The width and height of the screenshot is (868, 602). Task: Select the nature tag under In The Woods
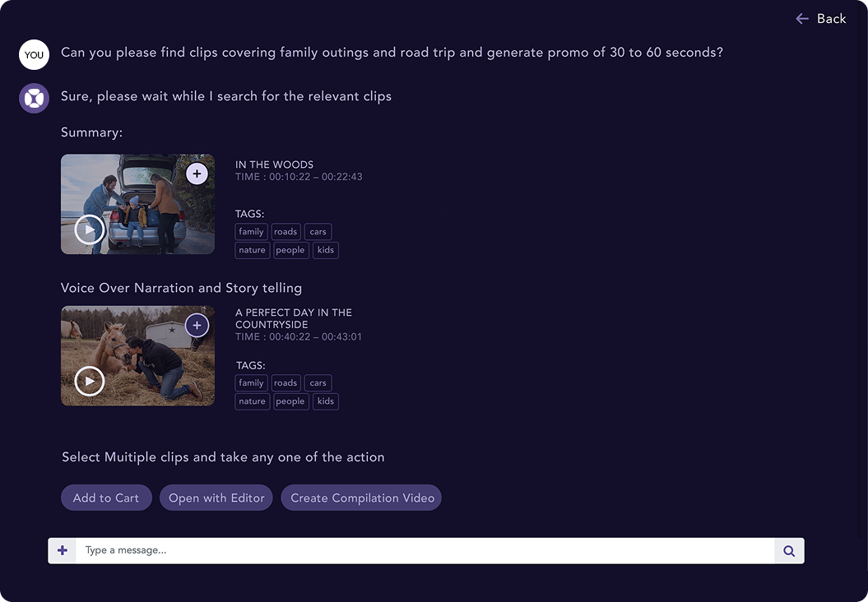click(253, 250)
